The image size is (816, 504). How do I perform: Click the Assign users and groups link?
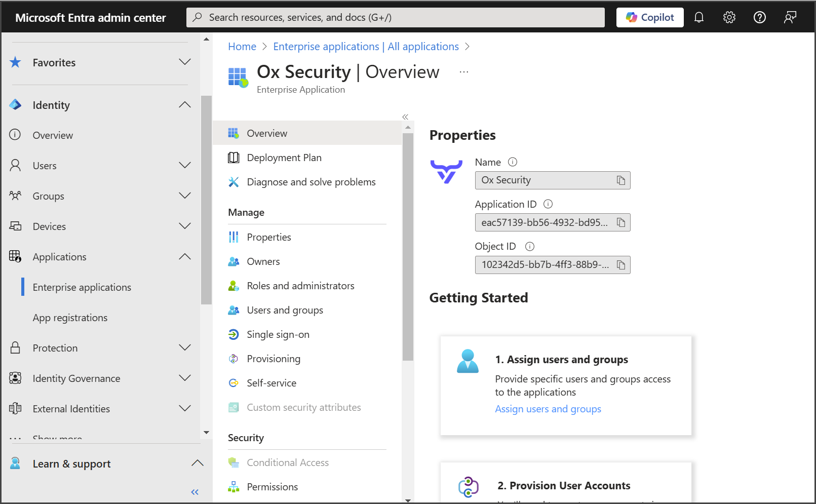tap(548, 409)
